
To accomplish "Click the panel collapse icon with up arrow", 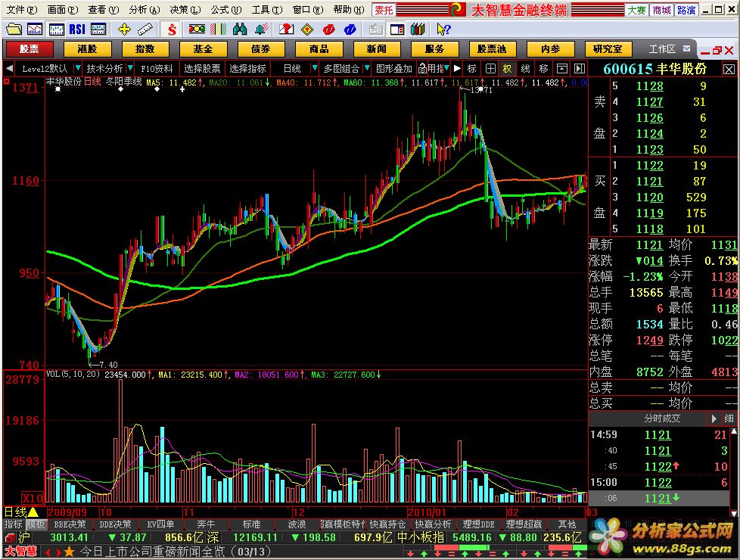I will tap(561, 68).
